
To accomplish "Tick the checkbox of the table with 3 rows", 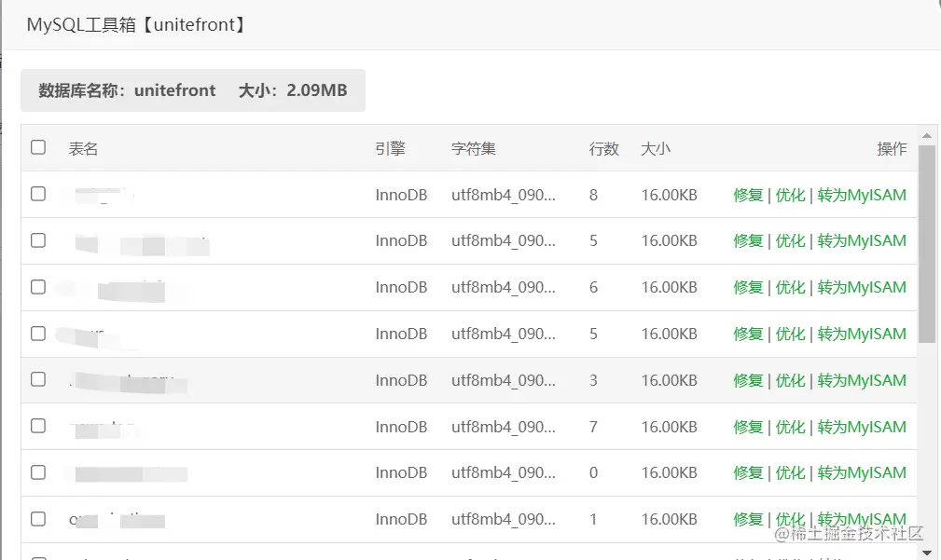I will pos(38,379).
